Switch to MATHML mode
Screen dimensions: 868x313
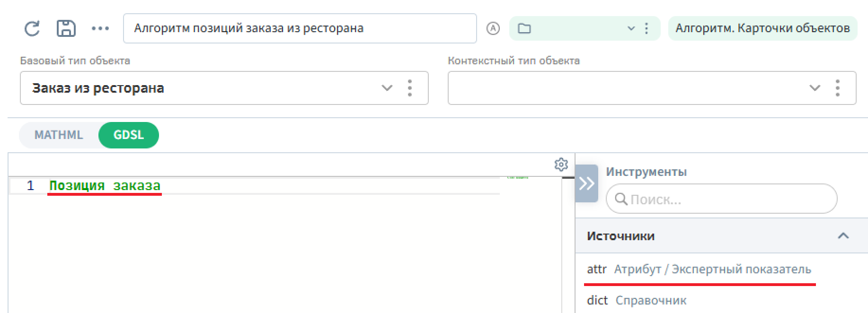[x=59, y=135]
